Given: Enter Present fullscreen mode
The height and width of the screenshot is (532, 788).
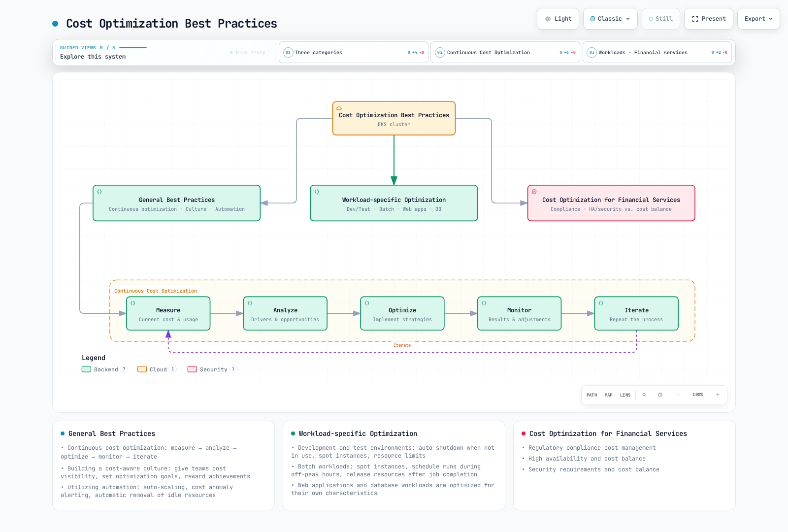Looking at the screenshot, I should (709, 19).
